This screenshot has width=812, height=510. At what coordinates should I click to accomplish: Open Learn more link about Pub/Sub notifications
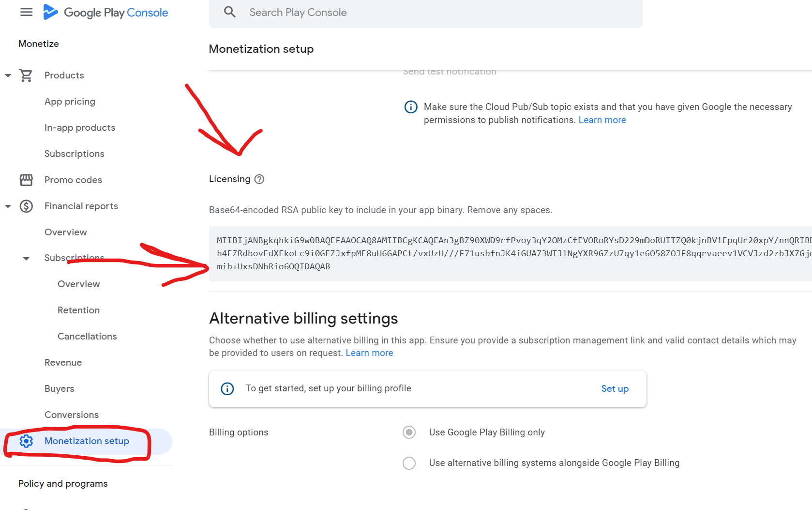[x=602, y=120]
